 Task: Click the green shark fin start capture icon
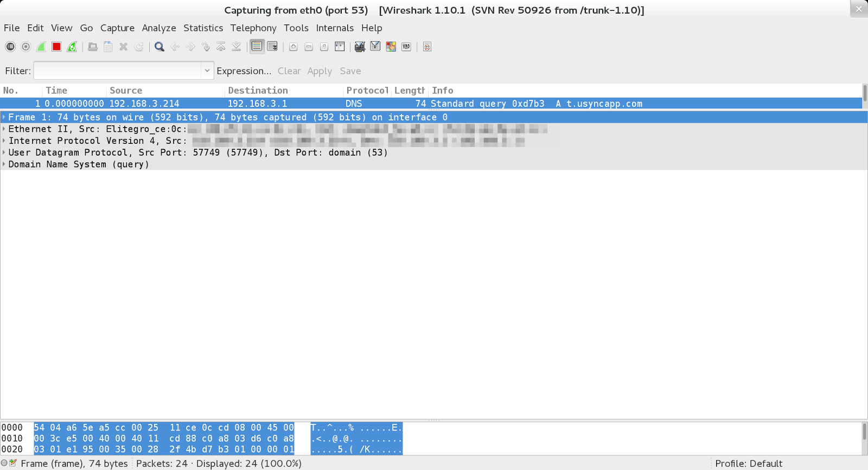41,47
